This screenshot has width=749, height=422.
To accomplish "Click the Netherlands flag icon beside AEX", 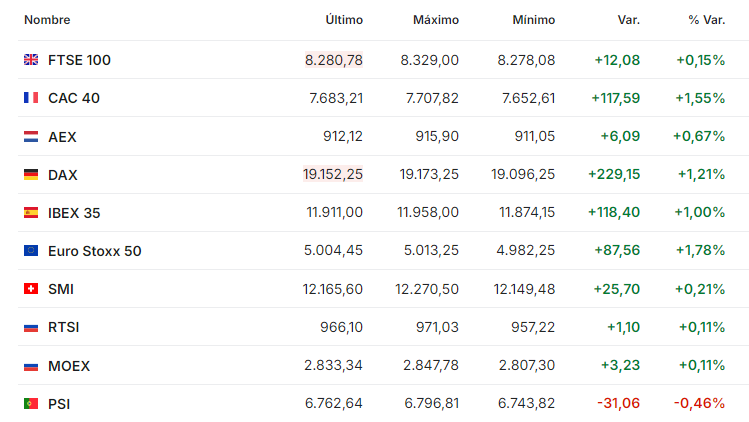I will [31, 137].
